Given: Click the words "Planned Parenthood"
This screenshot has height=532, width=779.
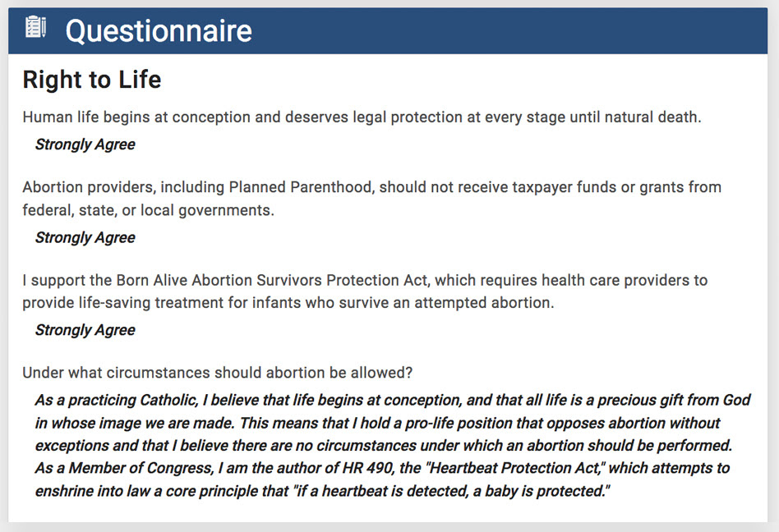Looking at the screenshot, I should (300, 187).
